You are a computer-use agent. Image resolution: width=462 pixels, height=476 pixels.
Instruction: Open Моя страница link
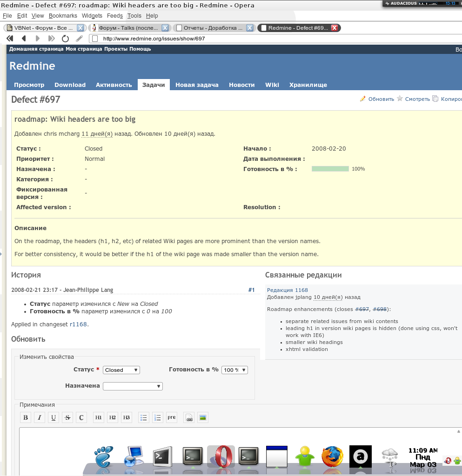pyautogui.click(x=84, y=49)
